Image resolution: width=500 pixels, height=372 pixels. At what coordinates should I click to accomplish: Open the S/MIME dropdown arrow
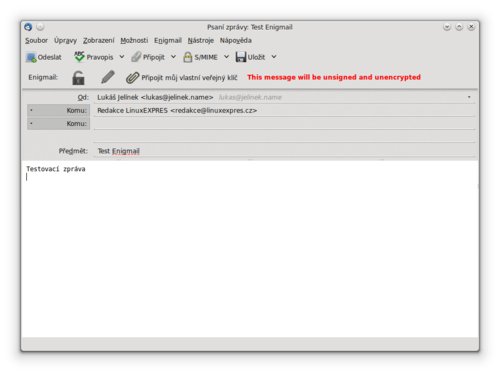pyautogui.click(x=226, y=57)
